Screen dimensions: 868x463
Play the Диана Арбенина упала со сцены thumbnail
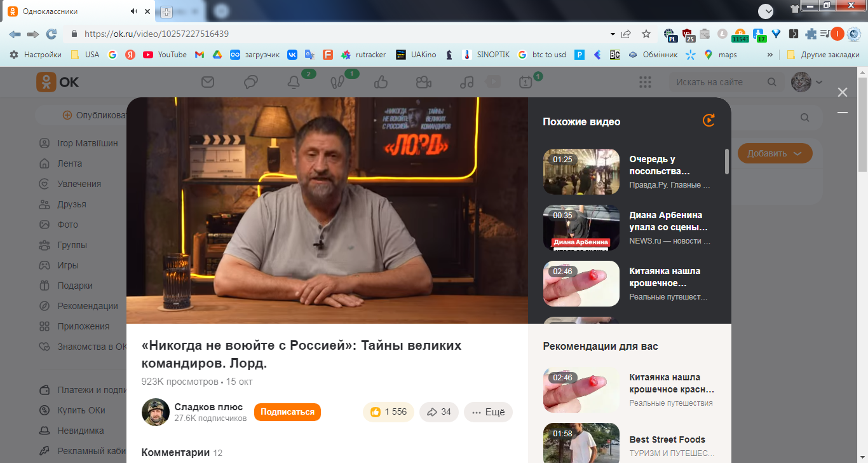click(581, 228)
